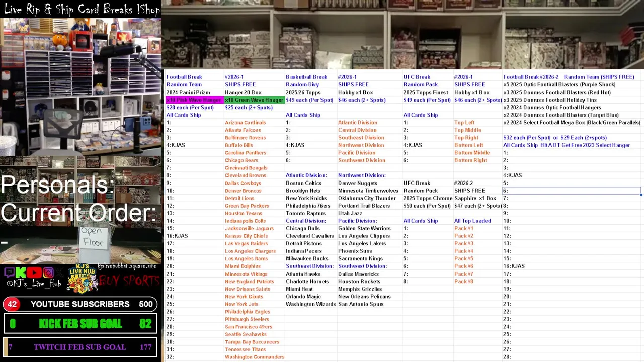The height and width of the screenshot is (362, 644).
Task: Click the Instagram icon
Action: [x=48, y=273]
